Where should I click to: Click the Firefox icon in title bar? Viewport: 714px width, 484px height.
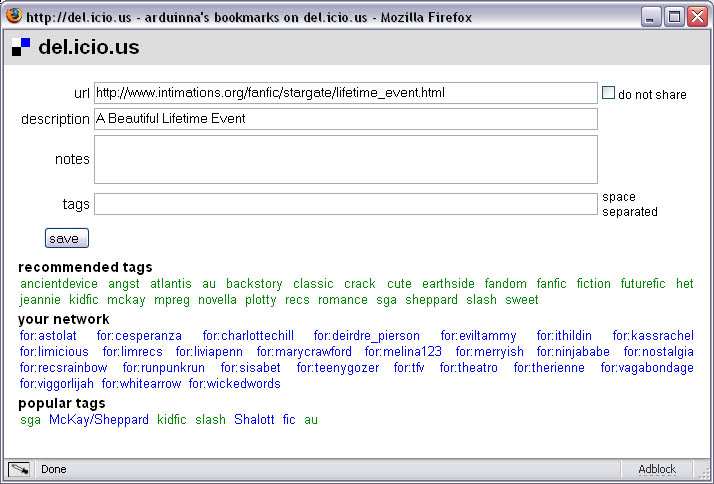coord(14,15)
